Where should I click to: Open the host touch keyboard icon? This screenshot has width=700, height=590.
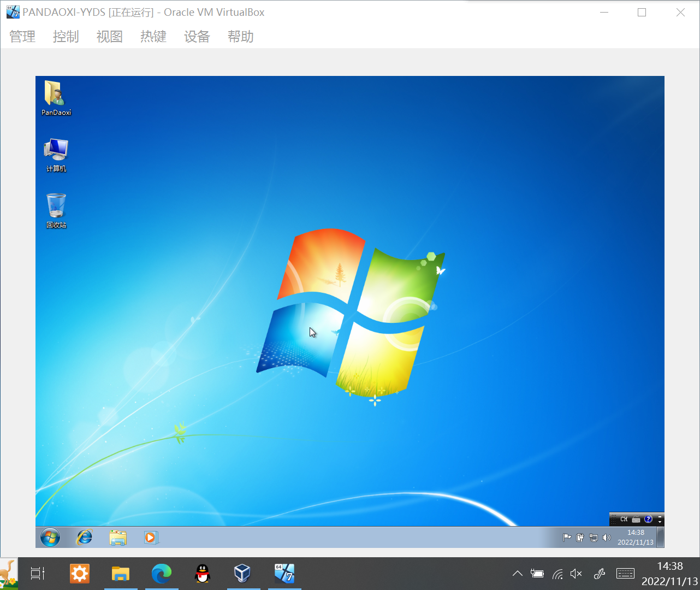(x=625, y=574)
